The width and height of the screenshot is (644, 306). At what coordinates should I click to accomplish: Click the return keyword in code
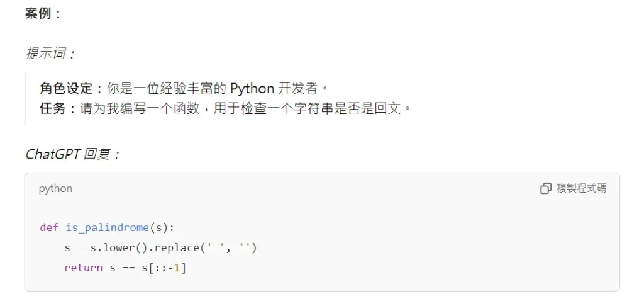pos(83,268)
